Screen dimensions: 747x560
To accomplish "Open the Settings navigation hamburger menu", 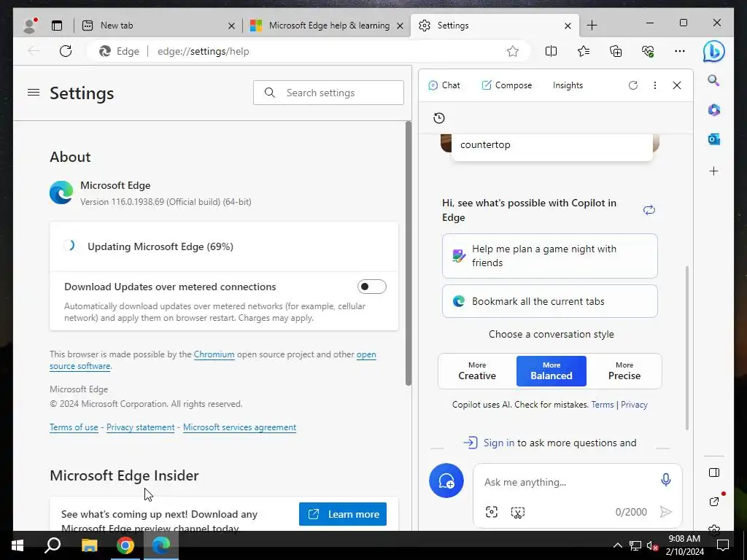I will (34, 93).
